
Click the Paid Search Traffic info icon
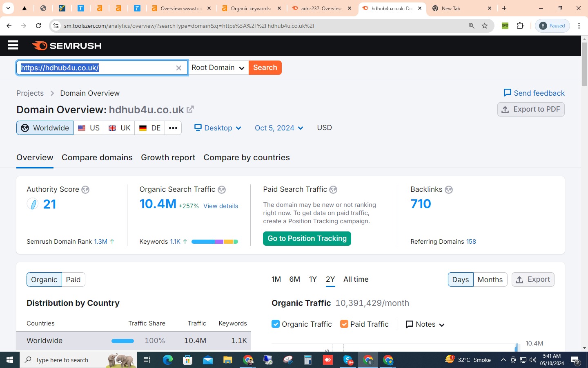[333, 190]
